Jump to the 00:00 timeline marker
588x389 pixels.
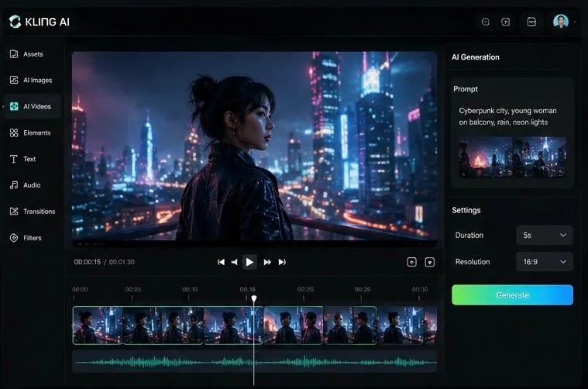point(80,289)
